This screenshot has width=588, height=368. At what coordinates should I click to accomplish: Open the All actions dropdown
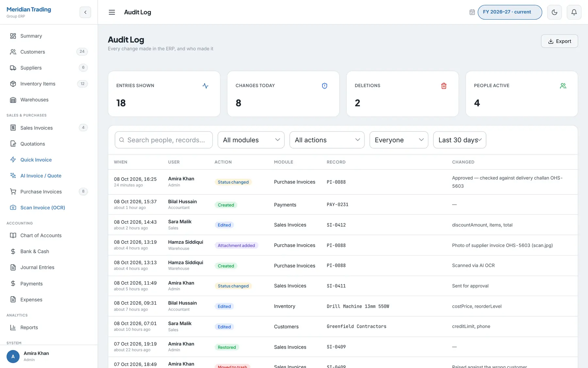click(327, 140)
